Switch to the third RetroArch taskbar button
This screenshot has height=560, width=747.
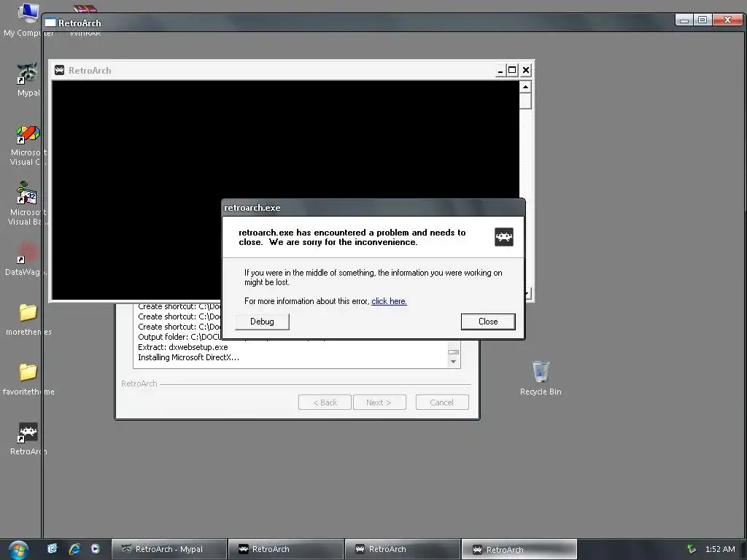[402, 549]
